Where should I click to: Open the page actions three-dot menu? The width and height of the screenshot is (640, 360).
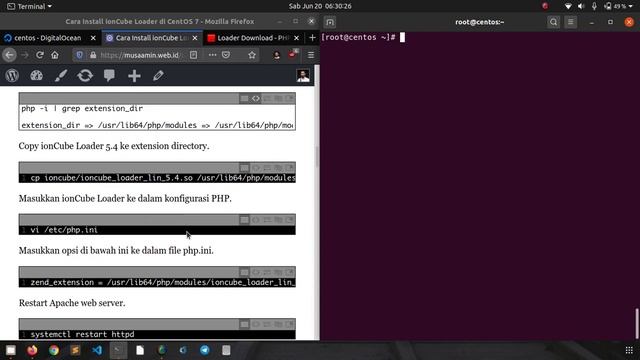pyautogui.click(x=212, y=55)
